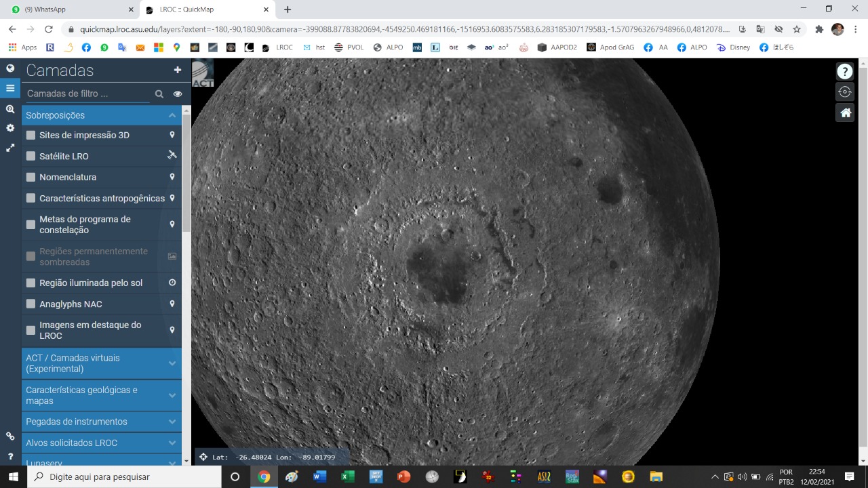Open the Apod GrAG bookmark

[610, 47]
